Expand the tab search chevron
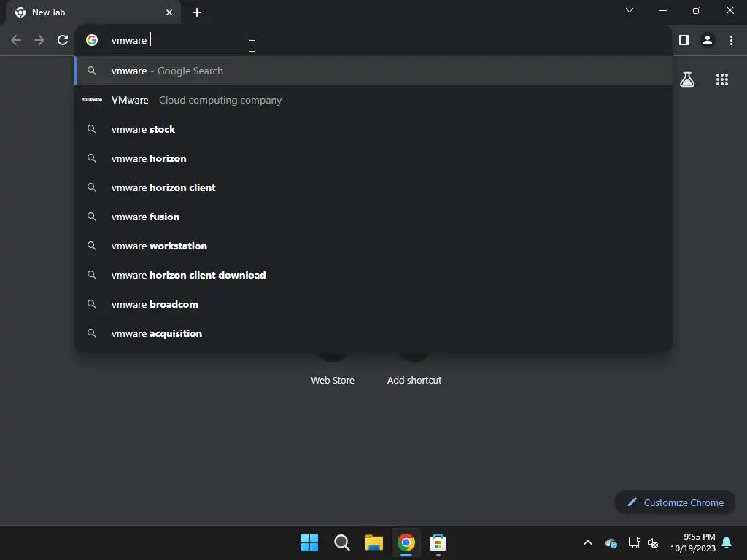This screenshot has width=747, height=560. pos(630,10)
